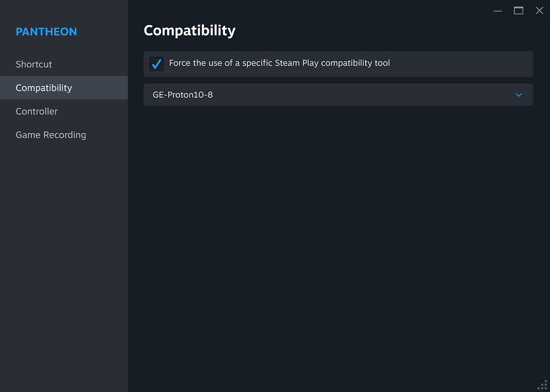
Task: Click the blue checkmark icon
Action: pos(157,64)
